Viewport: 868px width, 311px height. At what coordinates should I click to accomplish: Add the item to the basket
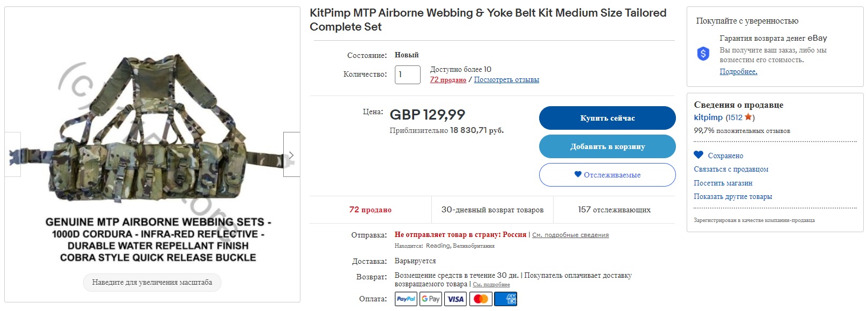coord(607,146)
